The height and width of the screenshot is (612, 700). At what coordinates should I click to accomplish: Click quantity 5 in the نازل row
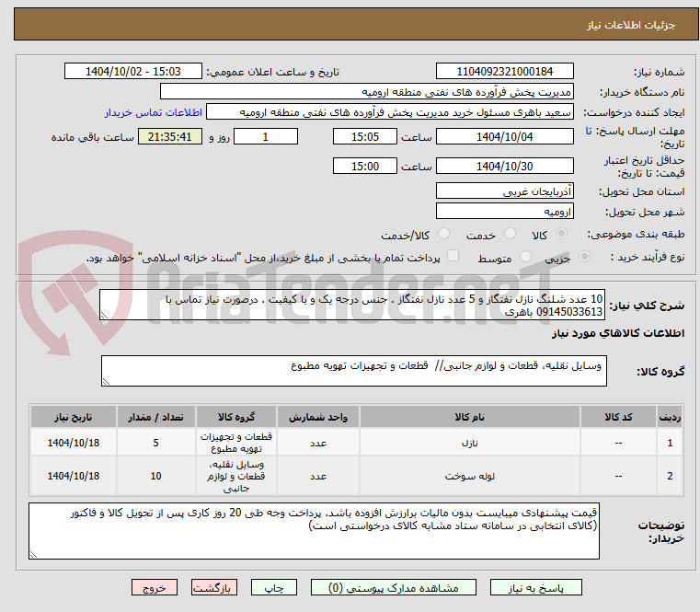point(155,443)
